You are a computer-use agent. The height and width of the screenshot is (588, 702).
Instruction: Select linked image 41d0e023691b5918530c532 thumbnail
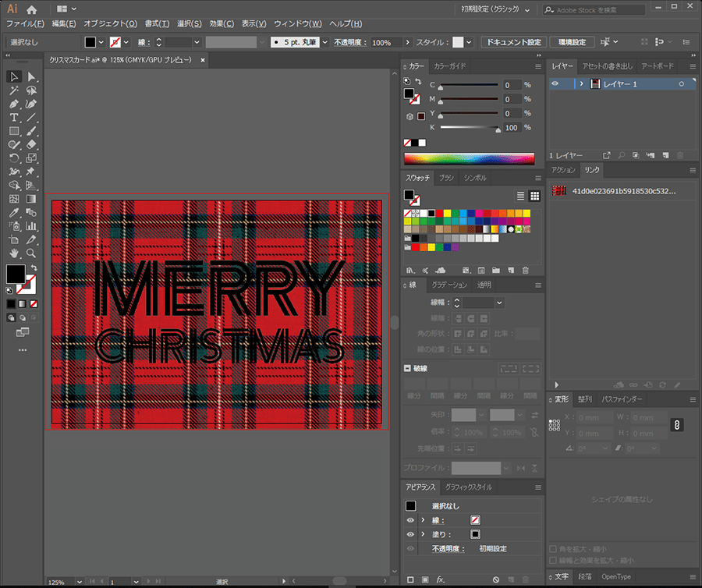(x=558, y=191)
